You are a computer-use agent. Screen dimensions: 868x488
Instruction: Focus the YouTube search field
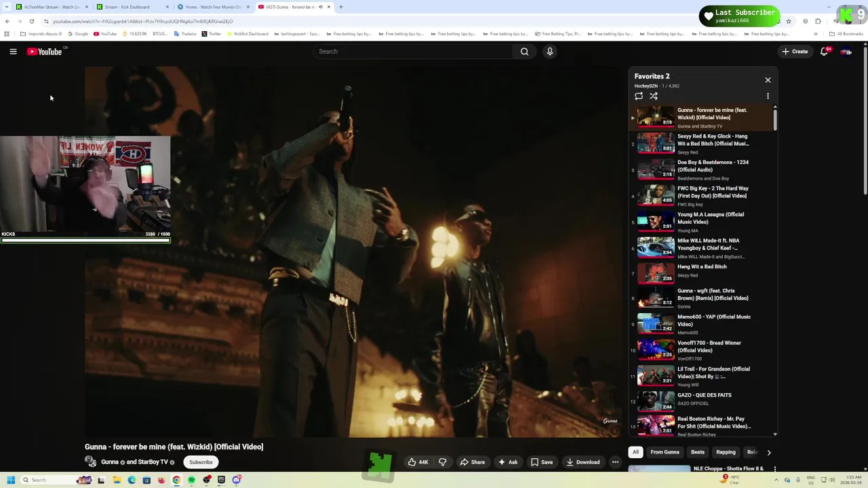(x=414, y=52)
